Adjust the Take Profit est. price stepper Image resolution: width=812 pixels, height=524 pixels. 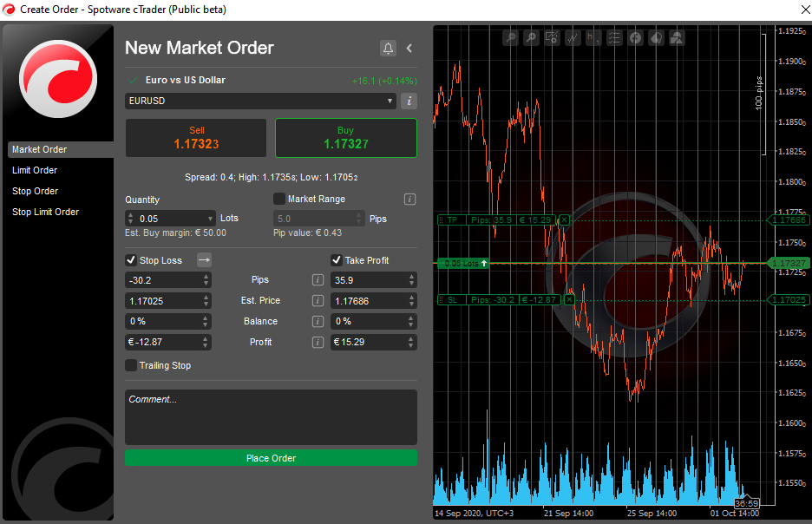pyautogui.click(x=412, y=301)
